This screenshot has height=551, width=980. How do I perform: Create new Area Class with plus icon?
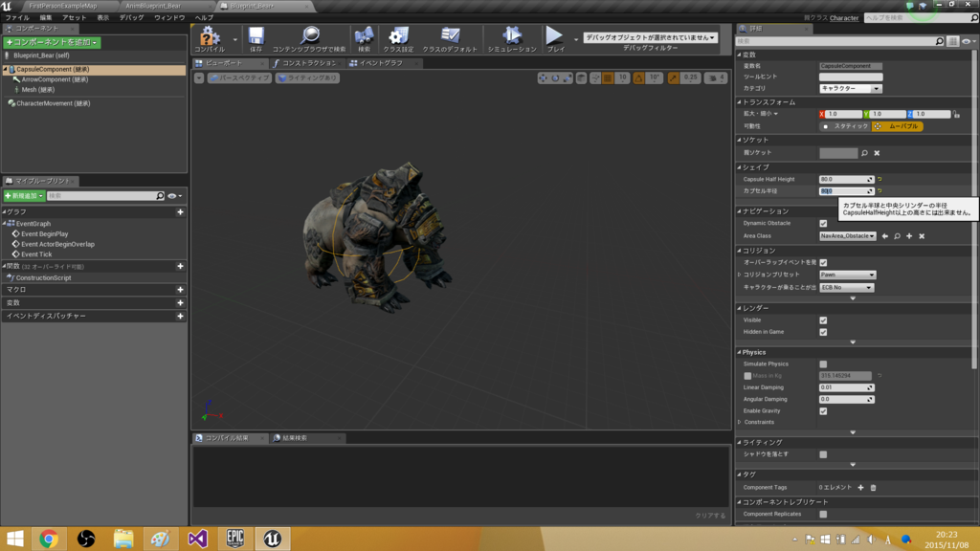coord(909,236)
